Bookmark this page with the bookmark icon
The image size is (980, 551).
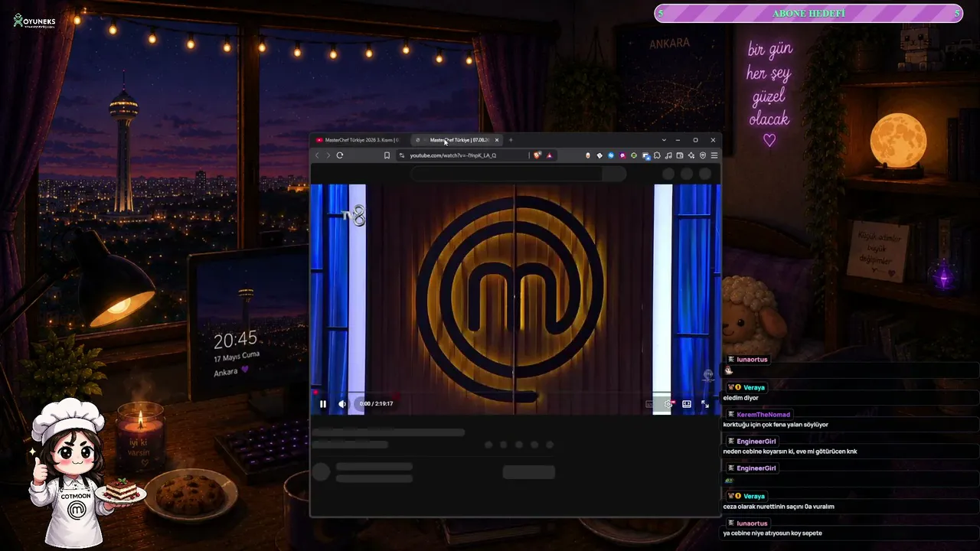pos(387,155)
